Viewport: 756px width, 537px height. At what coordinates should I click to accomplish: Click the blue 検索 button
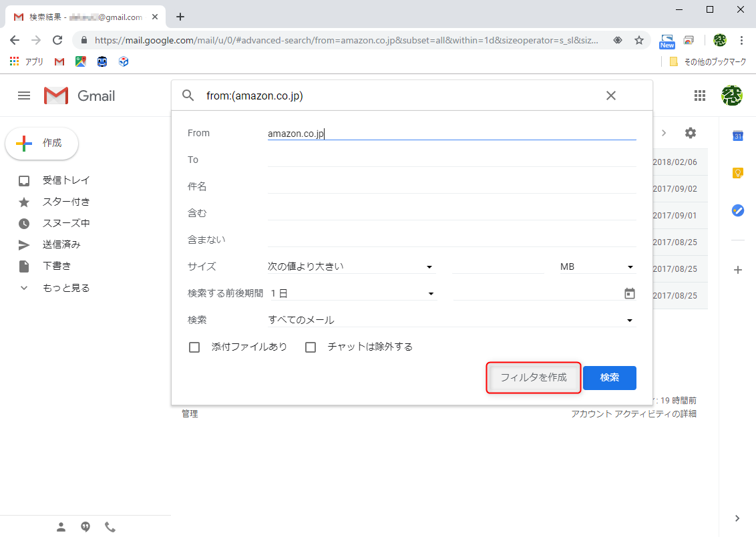609,378
